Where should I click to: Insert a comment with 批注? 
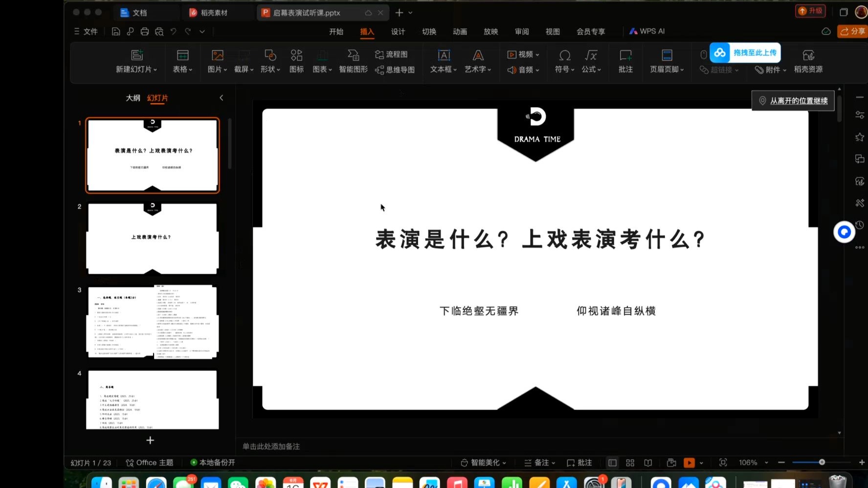625,61
